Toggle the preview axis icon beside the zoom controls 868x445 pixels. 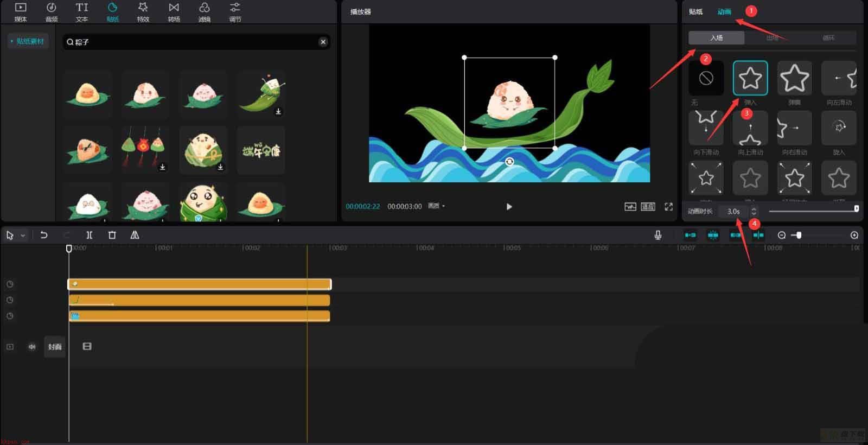(758, 235)
